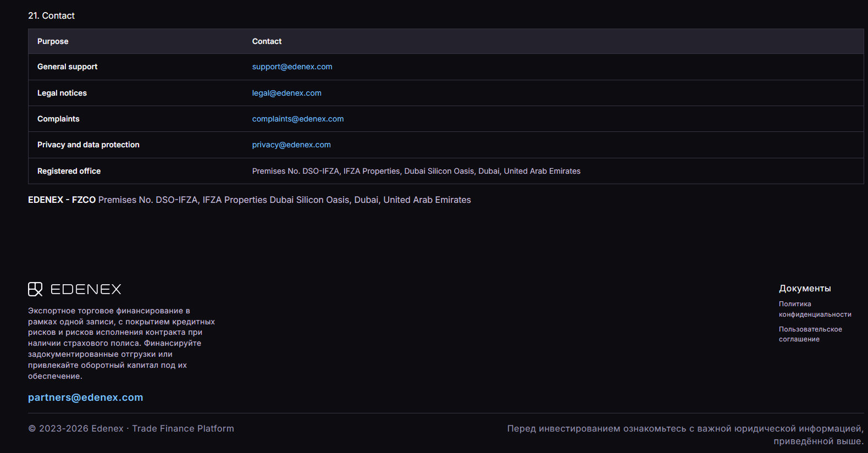
Task: Select the "General support" row label
Action: point(67,67)
